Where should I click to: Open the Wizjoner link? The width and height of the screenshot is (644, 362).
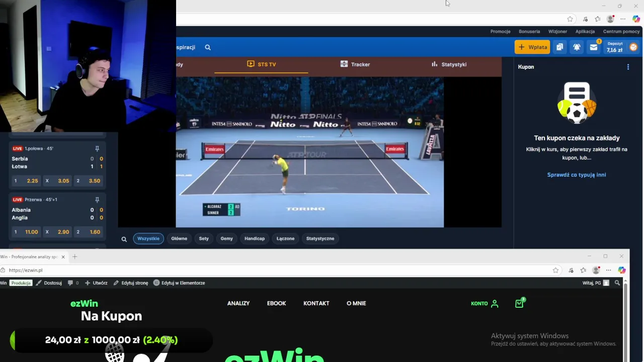(557, 31)
